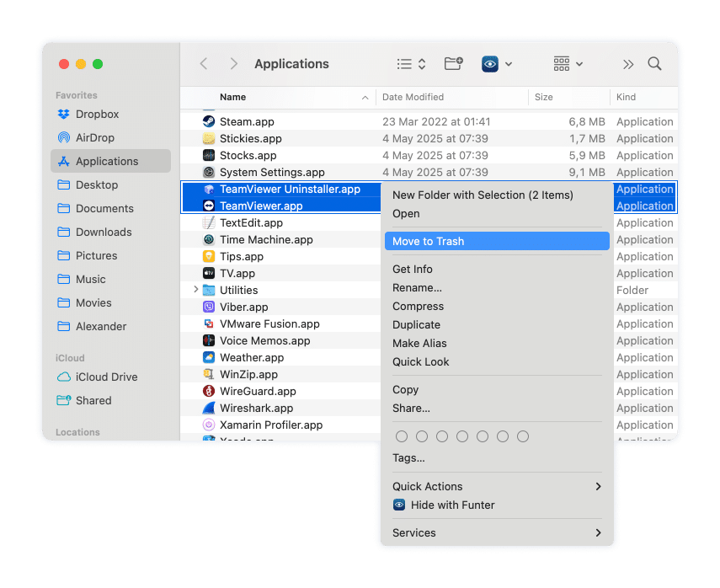Open Shared in the iCloud section

[110, 401]
